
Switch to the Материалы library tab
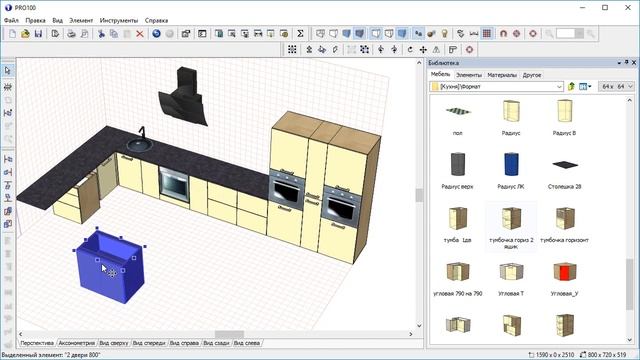(502, 75)
